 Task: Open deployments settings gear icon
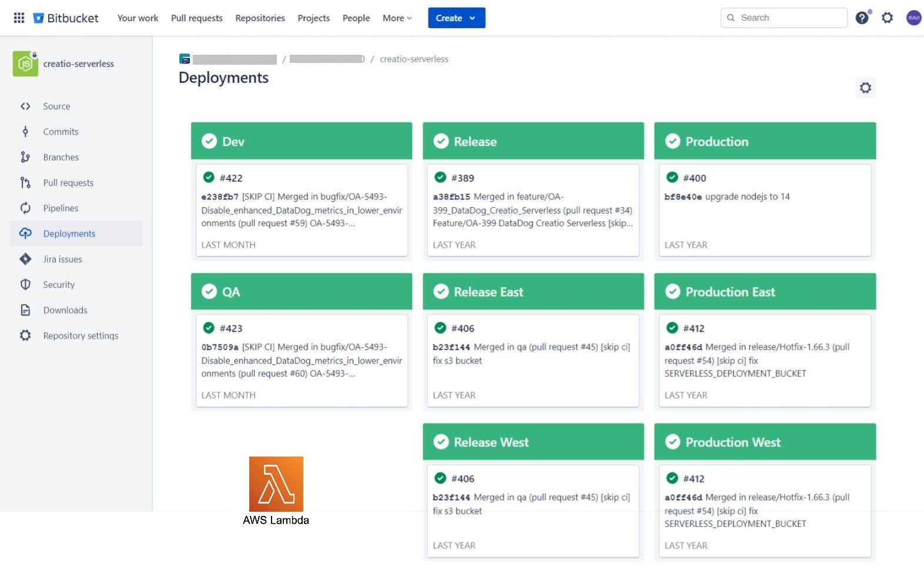tap(865, 88)
